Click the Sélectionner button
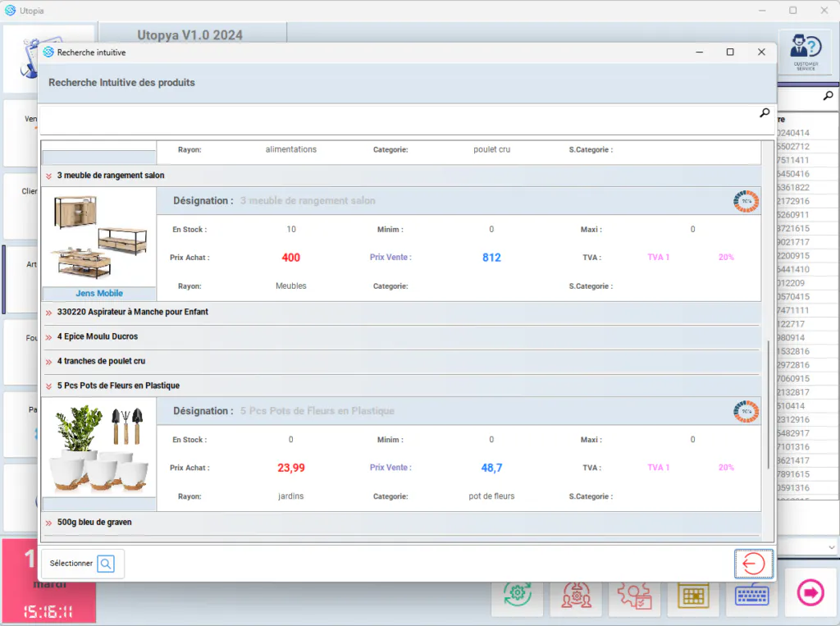This screenshot has width=840, height=626. tap(83, 564)
